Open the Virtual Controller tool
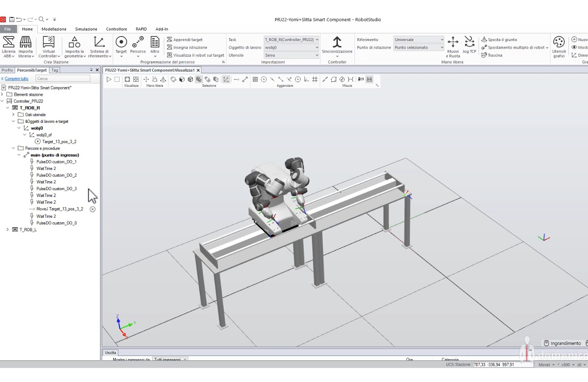Image resolution: width=588 pixels, height=382 pixels. tap(49, 46)
